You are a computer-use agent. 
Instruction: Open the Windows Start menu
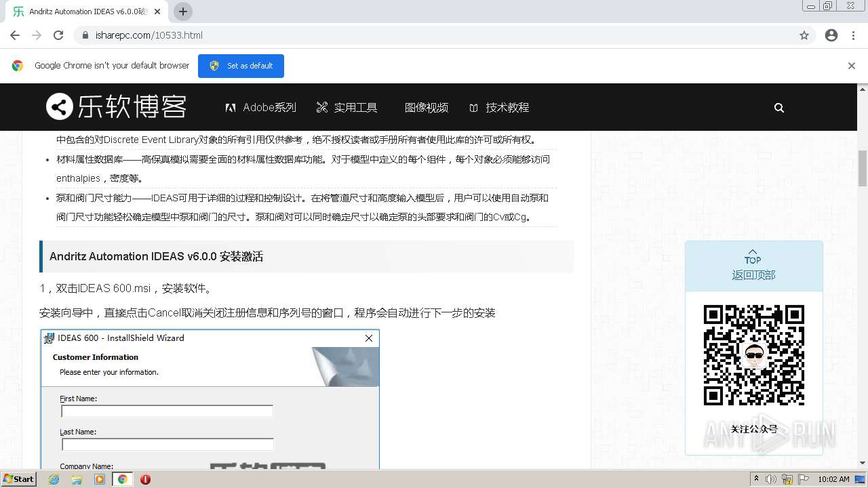pos(19,479)
